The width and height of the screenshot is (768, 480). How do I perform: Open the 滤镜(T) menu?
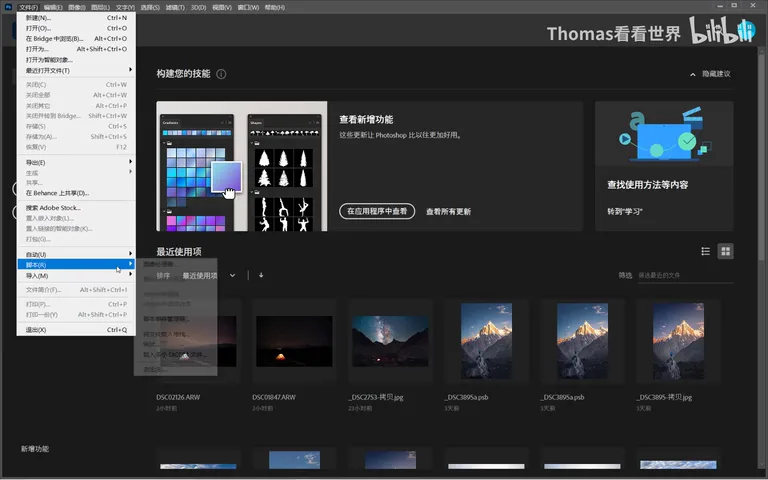(x=175, y=7)
